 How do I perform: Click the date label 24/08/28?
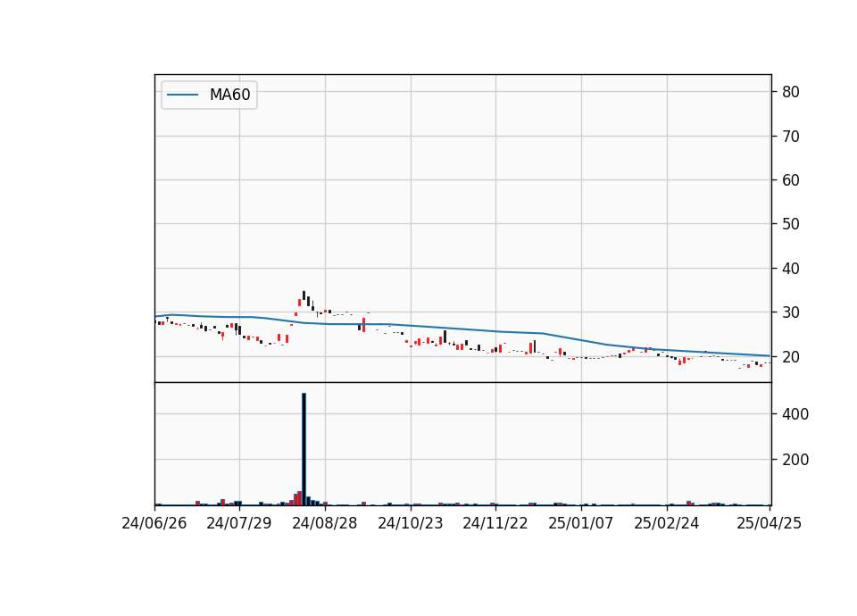click(x=325, y=523)
